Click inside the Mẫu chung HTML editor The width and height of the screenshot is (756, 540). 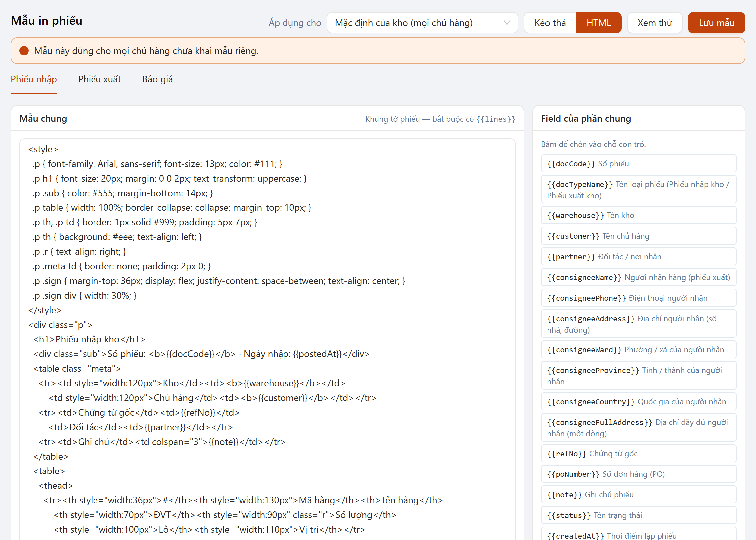[x=267, y=339]
